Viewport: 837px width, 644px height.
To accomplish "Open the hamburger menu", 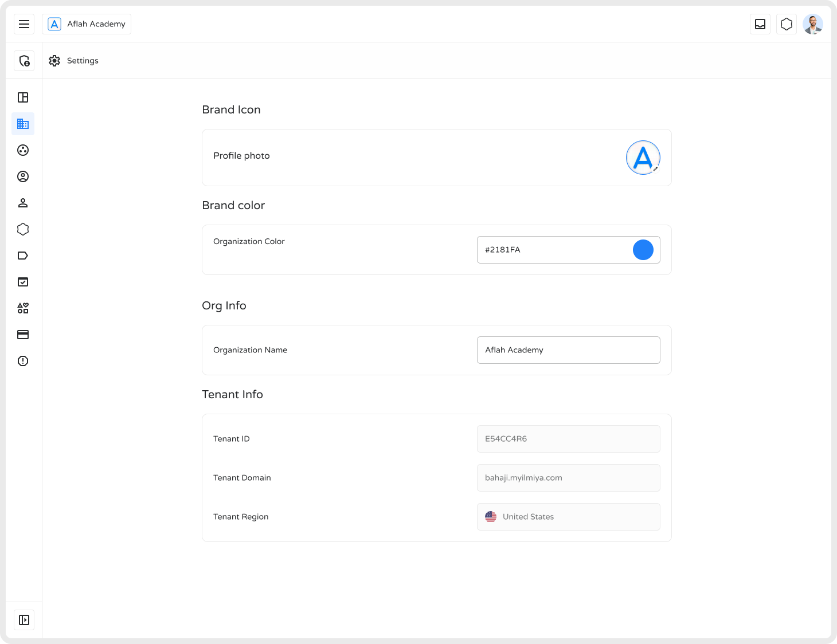I will [24, 24].
